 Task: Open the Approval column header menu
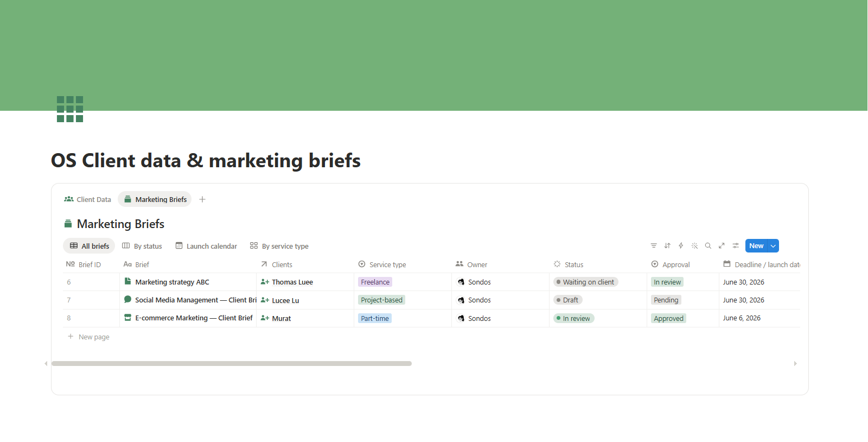click(670, 264)
